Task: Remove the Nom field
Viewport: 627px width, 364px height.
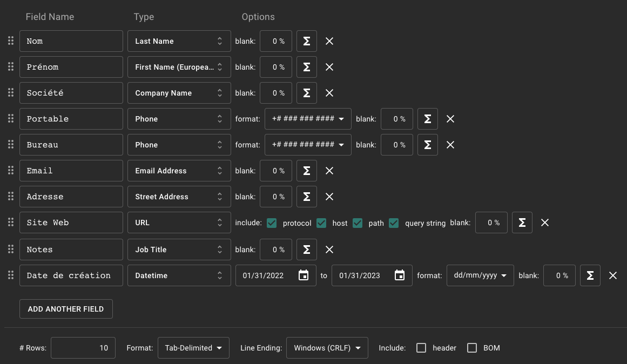Action: coord(329,41)
